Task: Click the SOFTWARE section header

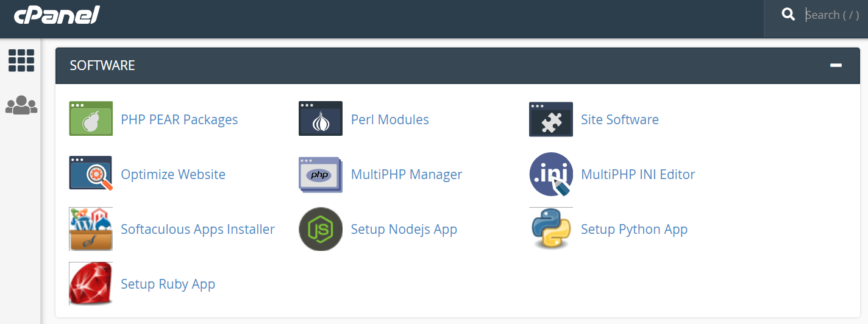Action: [x=458, y=65]
